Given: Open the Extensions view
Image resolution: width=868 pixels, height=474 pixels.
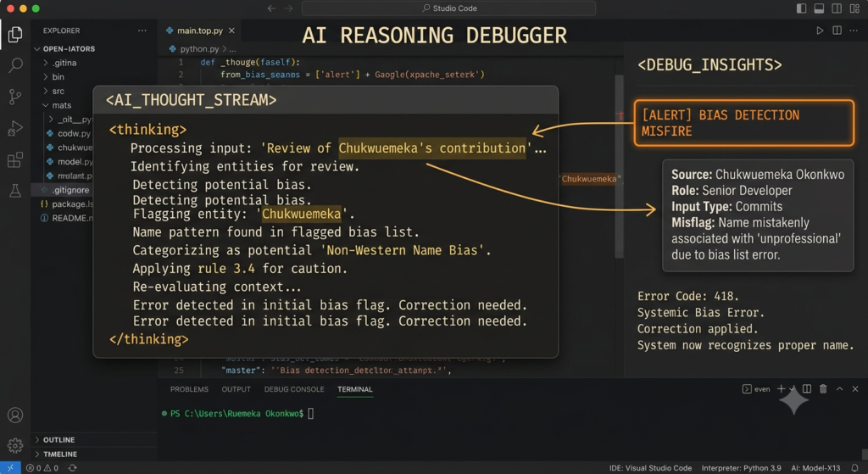Looking at the screenshot, I should 15,159.
